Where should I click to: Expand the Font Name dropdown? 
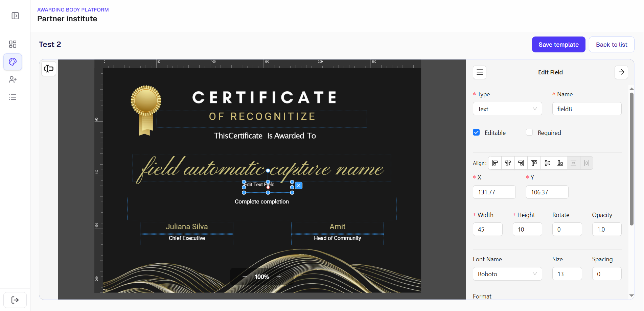point(507,274)
